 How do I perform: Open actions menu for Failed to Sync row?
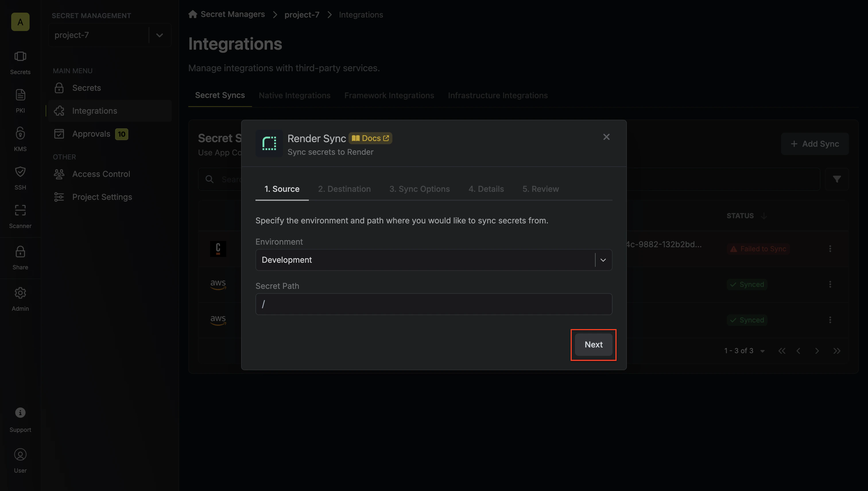click(x=830, y=249)
